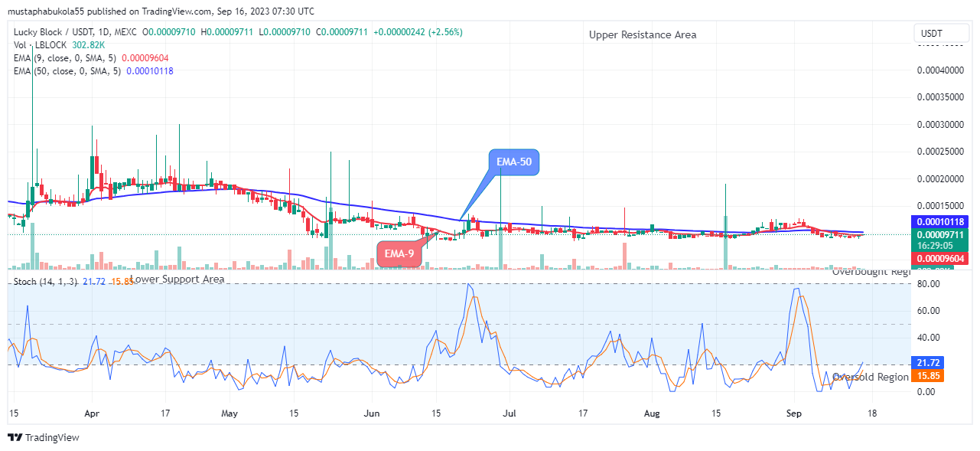Screen dimensions: 980x451
Task: Click the Jul date on the time axis
Action: point(510,412)
